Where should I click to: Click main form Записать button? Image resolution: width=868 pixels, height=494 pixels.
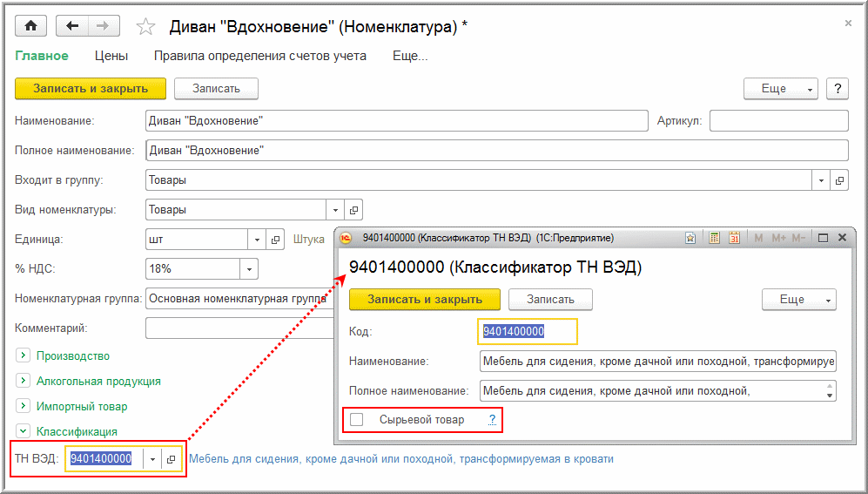(217, 89)
